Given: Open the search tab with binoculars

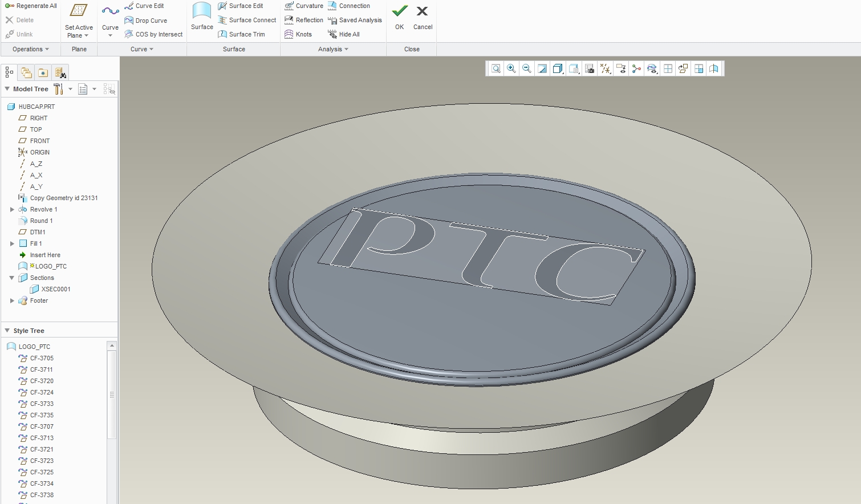Looking at the screenshot, I should point(60,72).
